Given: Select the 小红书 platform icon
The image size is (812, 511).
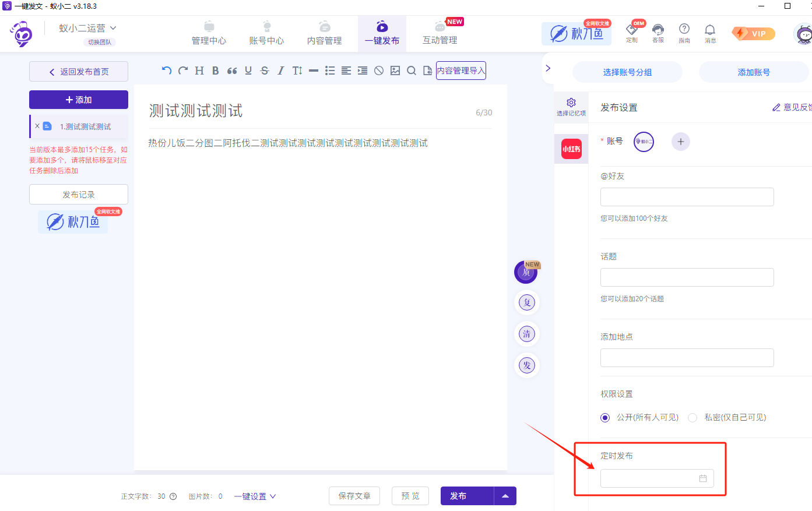Looking at the screenshot, I should click(571, 149).
